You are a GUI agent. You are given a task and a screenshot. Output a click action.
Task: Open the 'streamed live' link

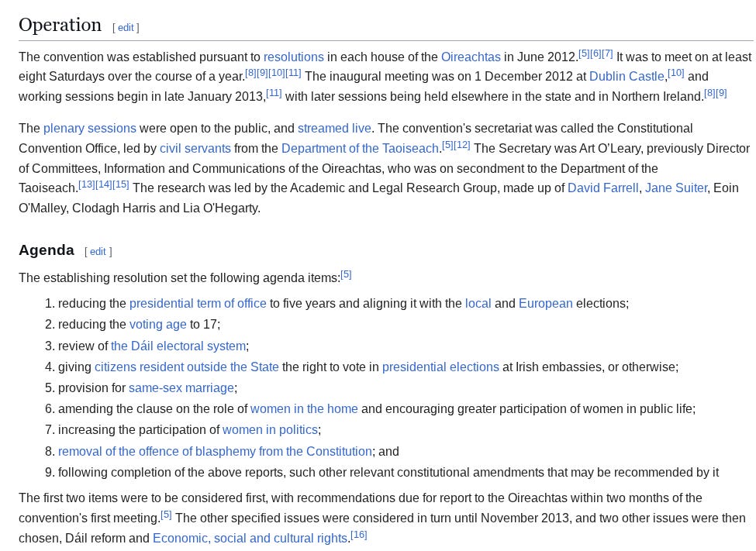(334, 128)
